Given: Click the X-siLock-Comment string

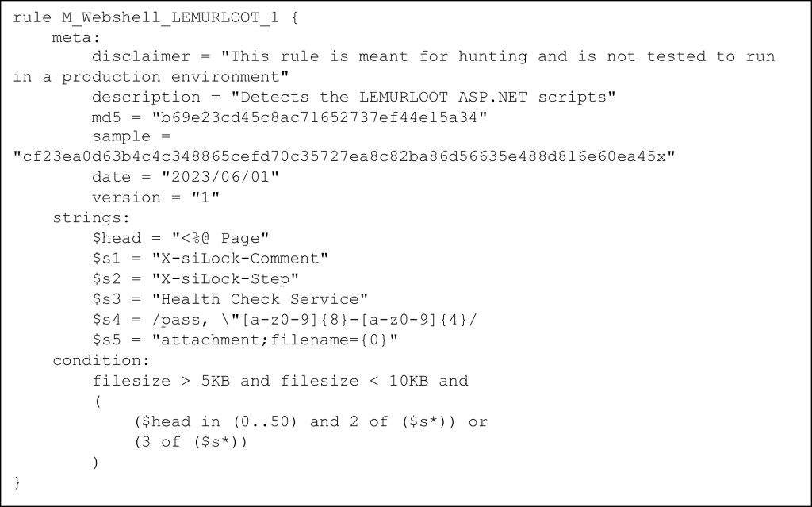Looking at the screenshot, I should coord(239,259).
